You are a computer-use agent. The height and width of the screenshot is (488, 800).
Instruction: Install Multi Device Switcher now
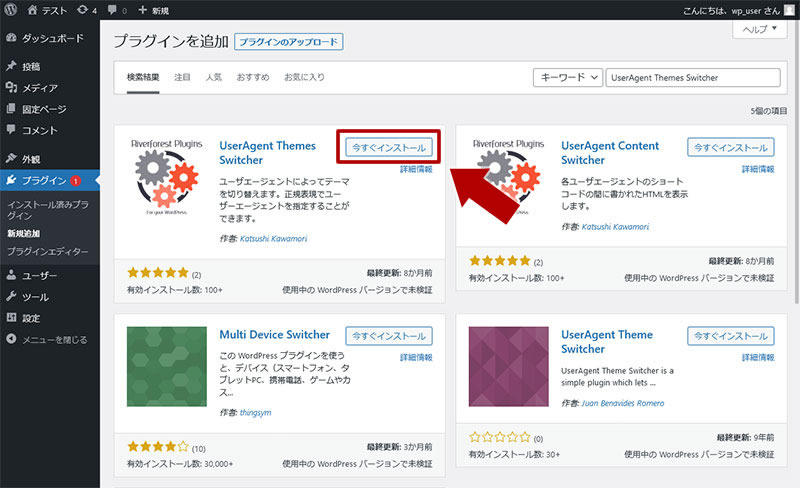click(389, 336)
